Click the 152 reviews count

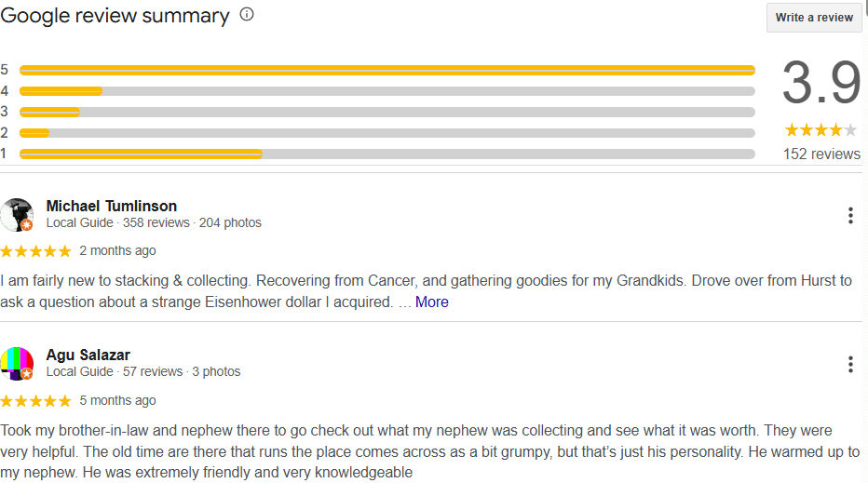(x=821, y=154)
